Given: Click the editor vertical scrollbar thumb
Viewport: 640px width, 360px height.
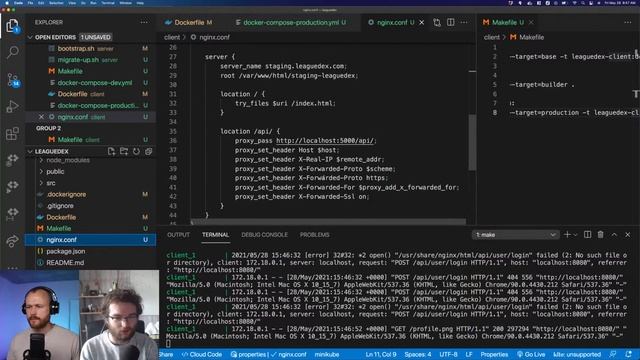Looking at the screenshot, I should click(x=472, y=142).
